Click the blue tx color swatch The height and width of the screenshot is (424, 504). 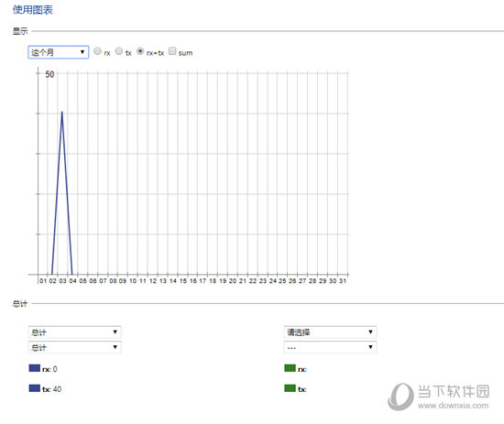coord(35,388)
